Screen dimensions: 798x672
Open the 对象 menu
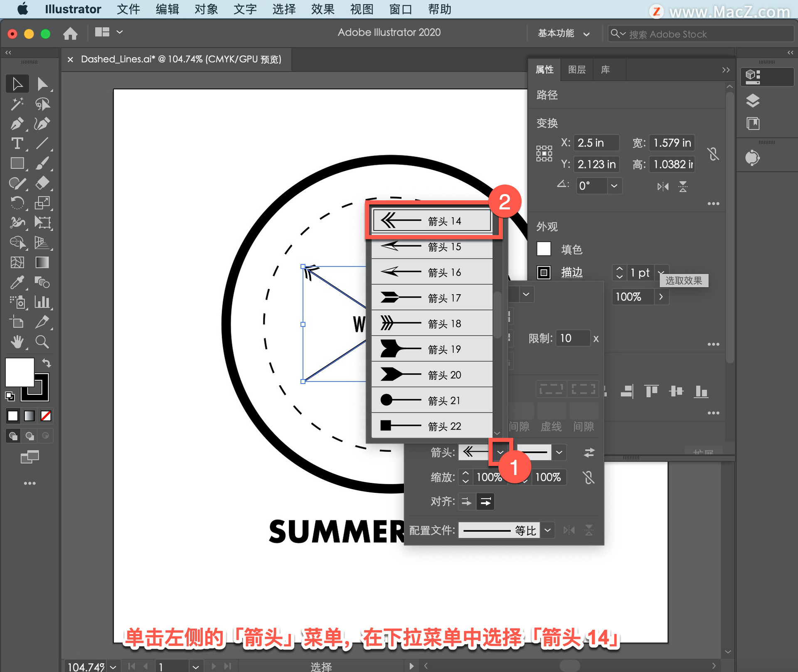[206, 9]
